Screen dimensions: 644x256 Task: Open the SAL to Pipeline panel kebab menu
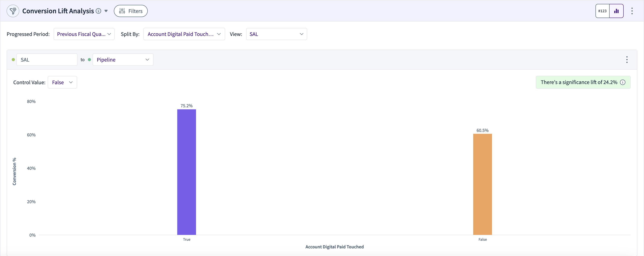click(x=627, y=60)
